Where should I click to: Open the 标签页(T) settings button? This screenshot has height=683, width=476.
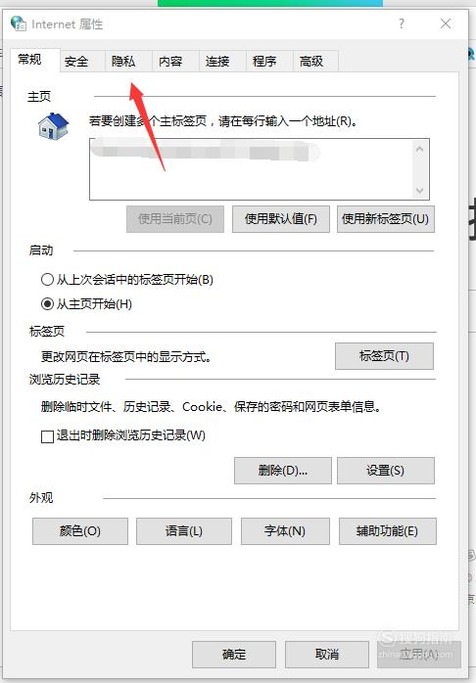click(384, 356)
